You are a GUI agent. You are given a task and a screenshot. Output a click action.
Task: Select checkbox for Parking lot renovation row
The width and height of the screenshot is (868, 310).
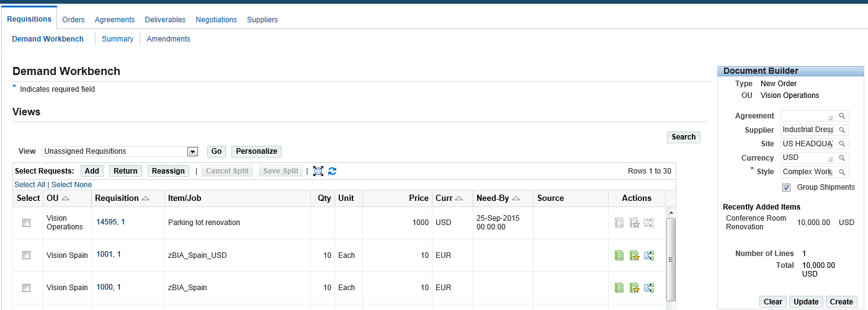[26, 223]
